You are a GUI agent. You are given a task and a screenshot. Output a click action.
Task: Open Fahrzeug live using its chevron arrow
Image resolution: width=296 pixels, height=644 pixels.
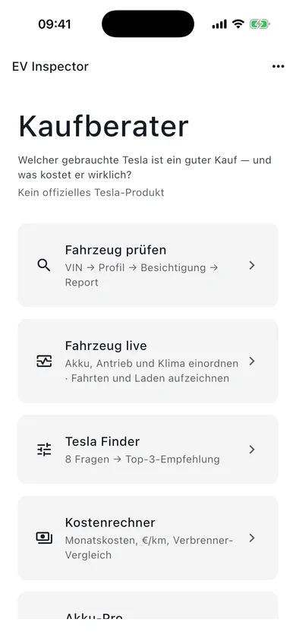[252, 361]
